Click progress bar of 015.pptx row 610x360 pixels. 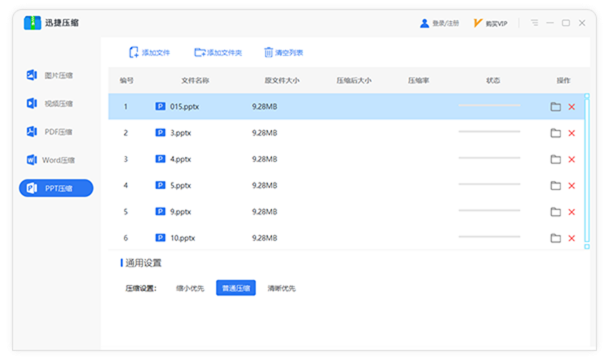click(489, 105)
